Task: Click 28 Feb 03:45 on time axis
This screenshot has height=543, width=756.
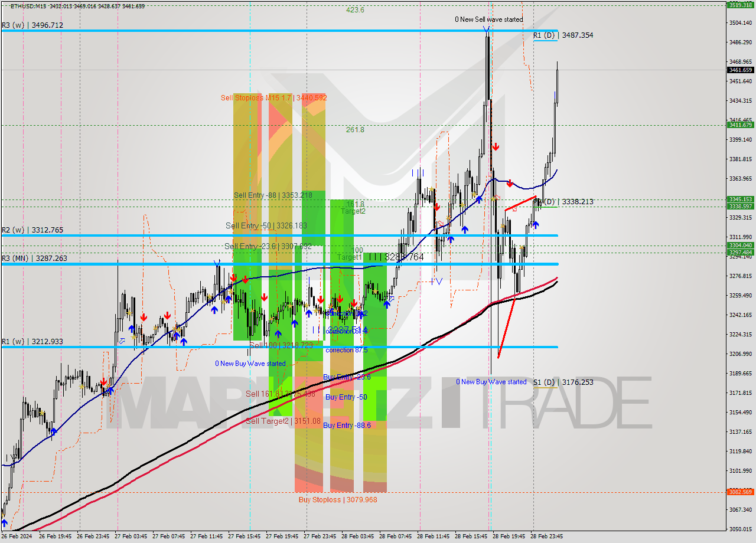Action: [x=359, y=537]
